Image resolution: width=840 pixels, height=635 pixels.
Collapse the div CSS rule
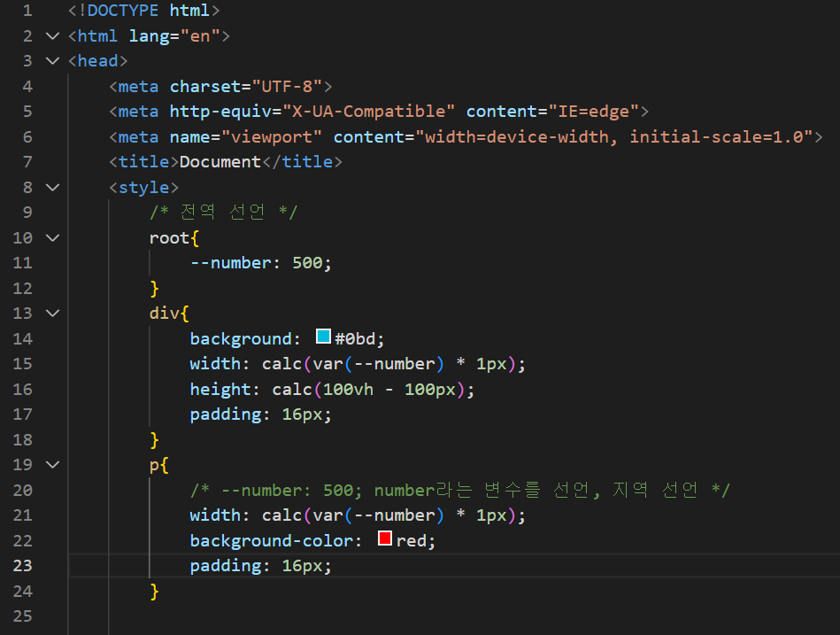[51, 313]
